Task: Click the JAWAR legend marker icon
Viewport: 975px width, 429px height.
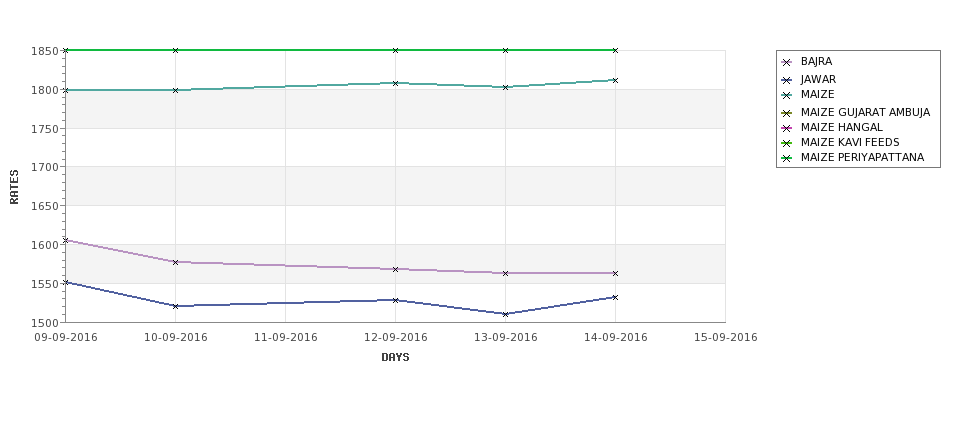Action: click(787, 80)
